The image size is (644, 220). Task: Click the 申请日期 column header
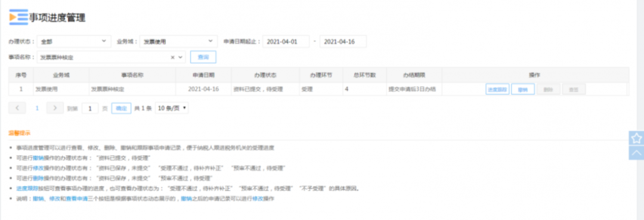pyautogui.click(x=203, y=75)
